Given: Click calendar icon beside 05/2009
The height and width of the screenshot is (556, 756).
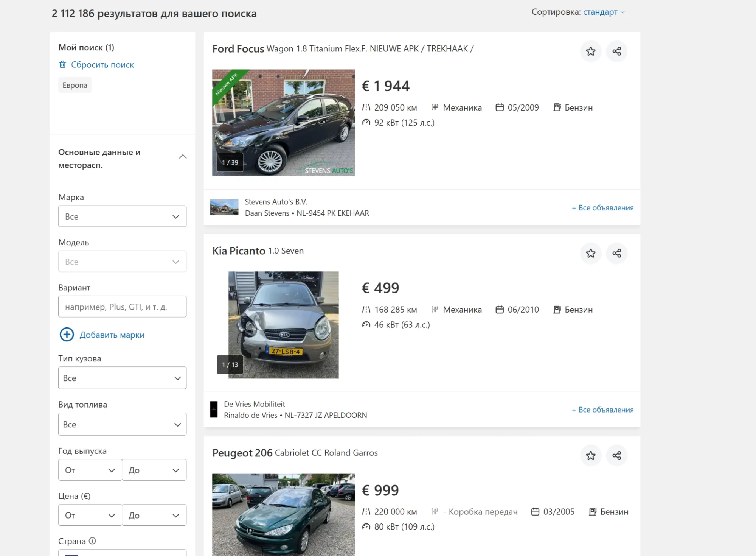Looking at the screenshot, I should pos(500,107).
